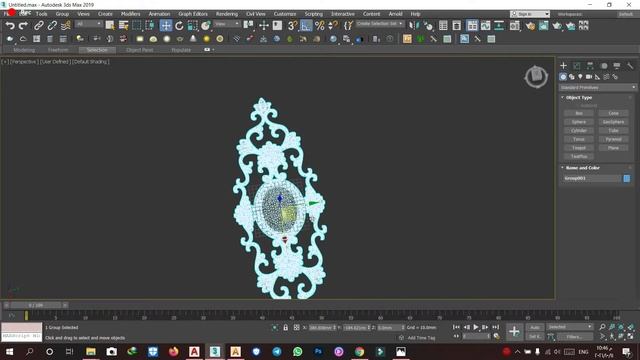Click the time slider frame handle
Screen dimensions: 640x360
pyautogui.click(x=36, y=305)
